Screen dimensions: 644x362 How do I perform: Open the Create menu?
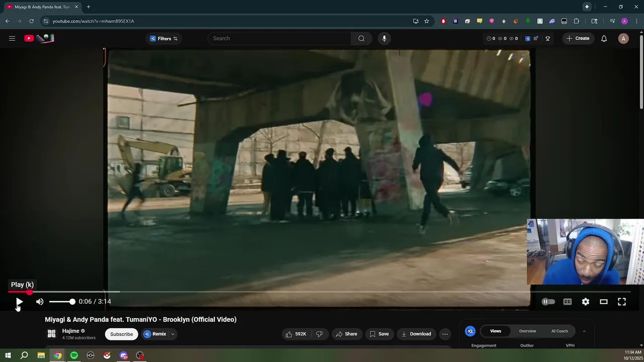coord(578,38)
